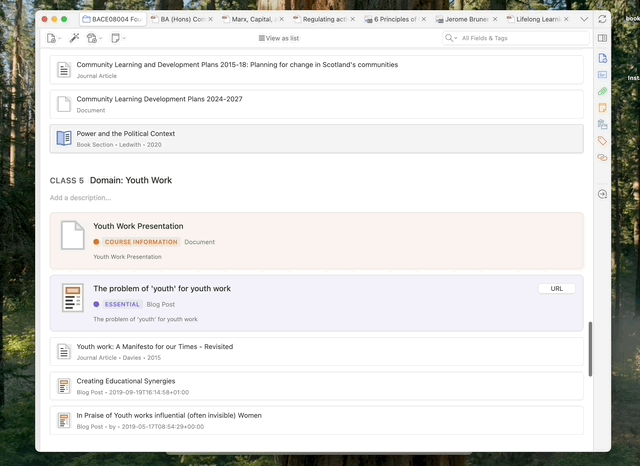Click the sync icon next to the tab bar

point(602,19)
